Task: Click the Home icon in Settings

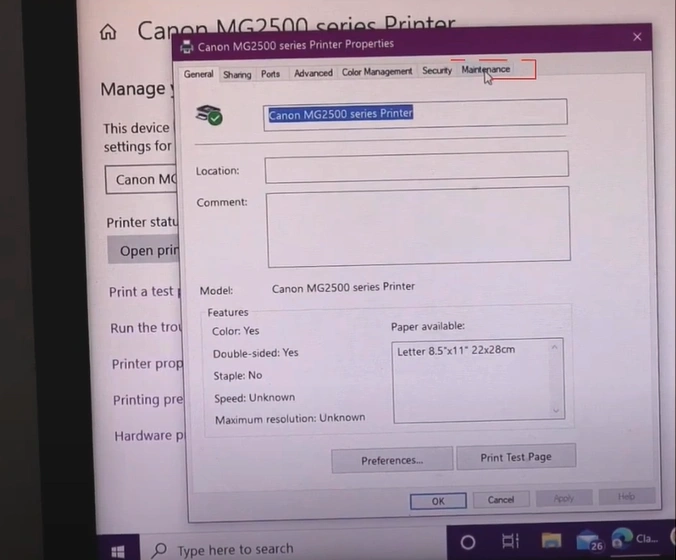Action: tap(108, 32)
